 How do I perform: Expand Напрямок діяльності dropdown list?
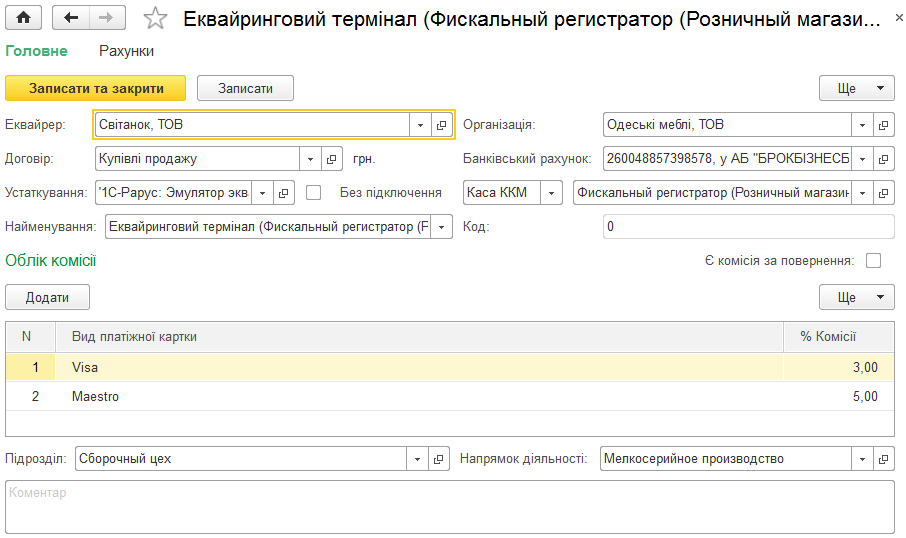[862, 459]
